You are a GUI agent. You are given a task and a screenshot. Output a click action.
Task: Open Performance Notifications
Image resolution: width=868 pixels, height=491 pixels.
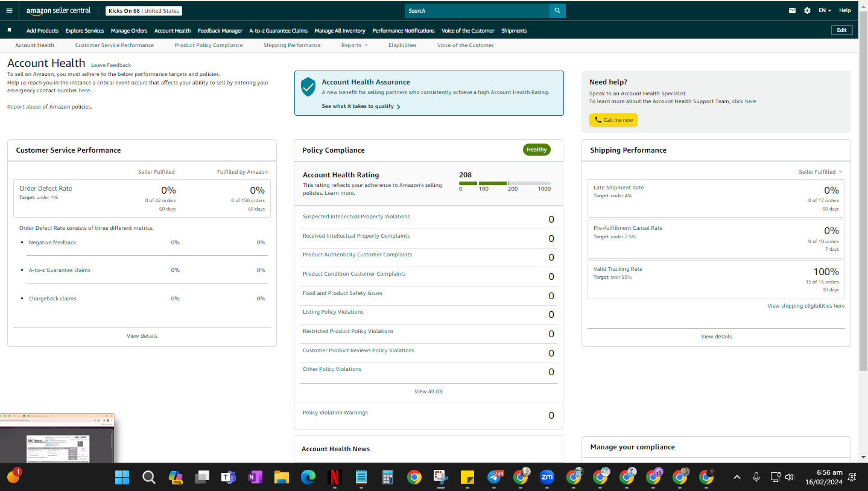(404, 31)
